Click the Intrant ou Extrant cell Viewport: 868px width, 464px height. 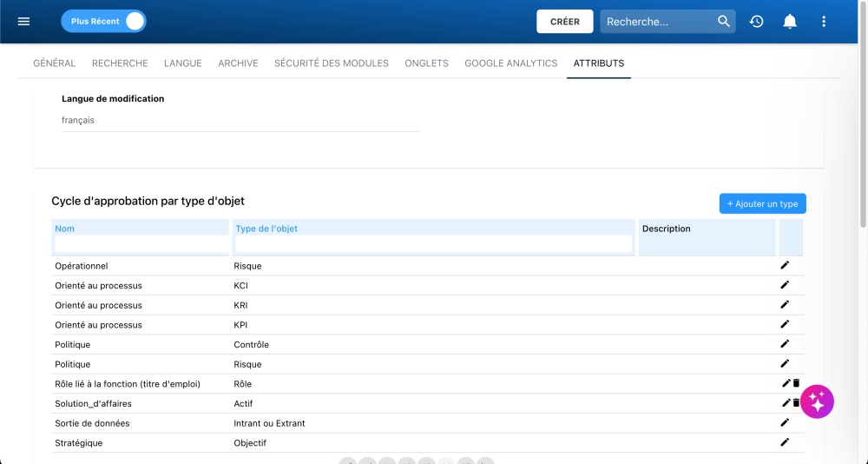(269, 423)
